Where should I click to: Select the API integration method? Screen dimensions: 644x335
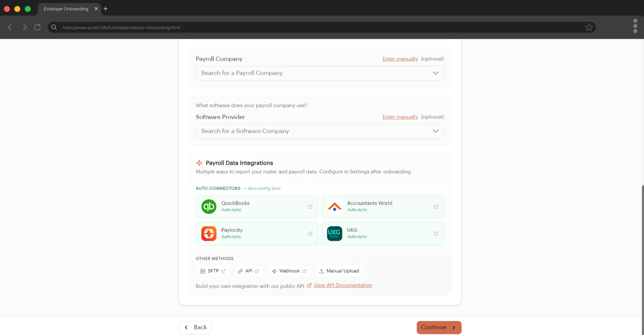248,271
